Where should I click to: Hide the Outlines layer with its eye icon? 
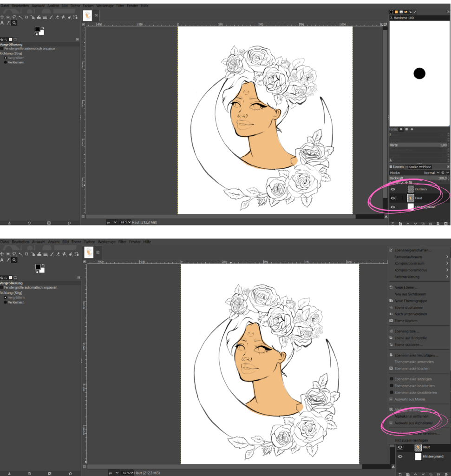[393, 189]
